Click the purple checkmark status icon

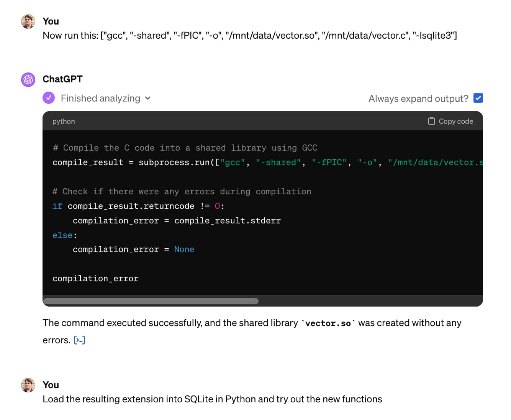[49, 98]
